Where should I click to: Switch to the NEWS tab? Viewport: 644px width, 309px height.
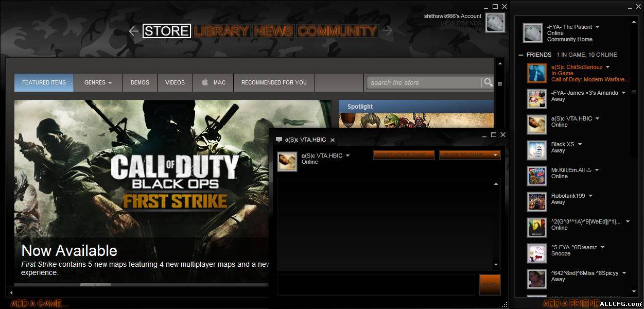[x=273, y=31]
